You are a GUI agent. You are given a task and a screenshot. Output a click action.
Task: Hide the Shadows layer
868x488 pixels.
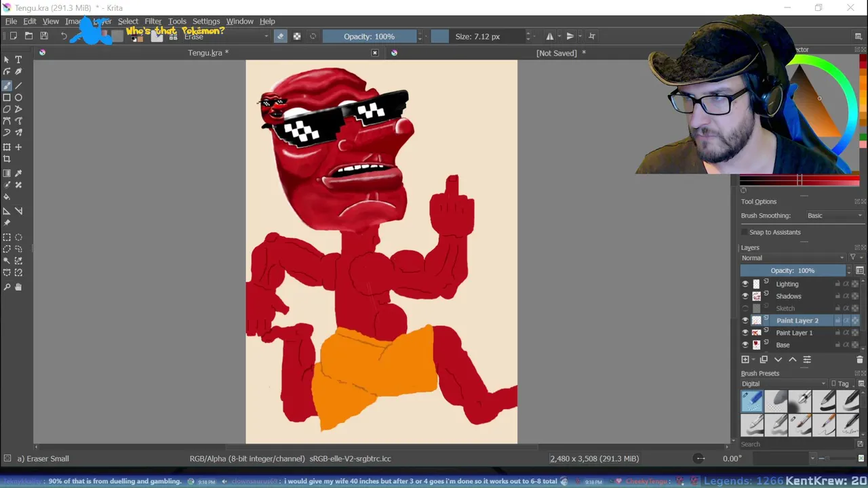click(745, 296)
